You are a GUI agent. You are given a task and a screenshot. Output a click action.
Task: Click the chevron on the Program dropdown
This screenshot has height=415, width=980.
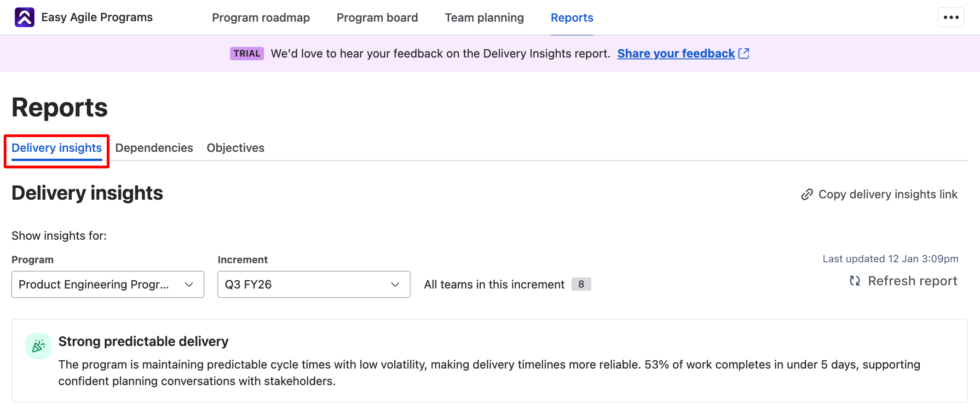tap(189, 284)
